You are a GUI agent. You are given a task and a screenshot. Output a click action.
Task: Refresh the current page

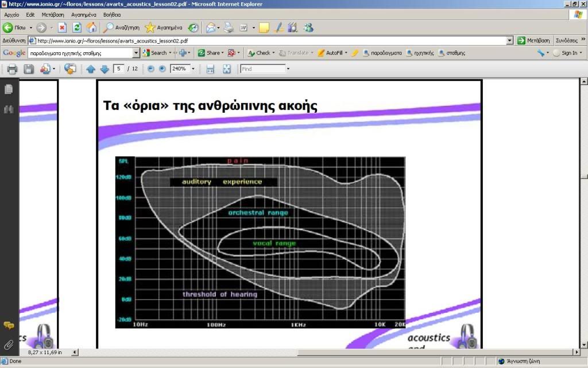77,28
